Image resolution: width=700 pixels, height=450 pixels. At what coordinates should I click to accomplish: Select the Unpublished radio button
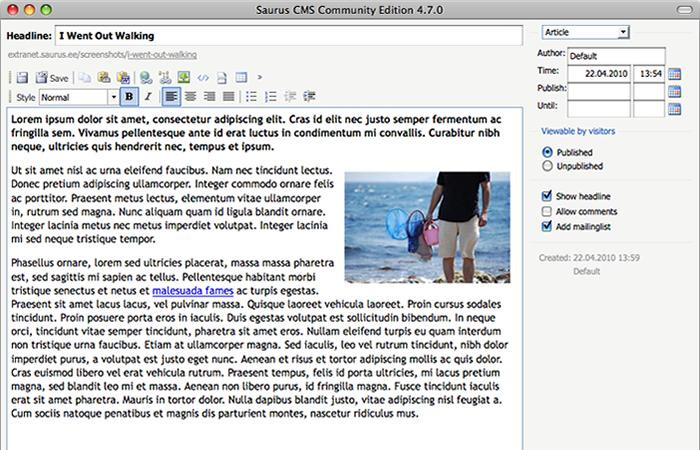pos(547,166)
